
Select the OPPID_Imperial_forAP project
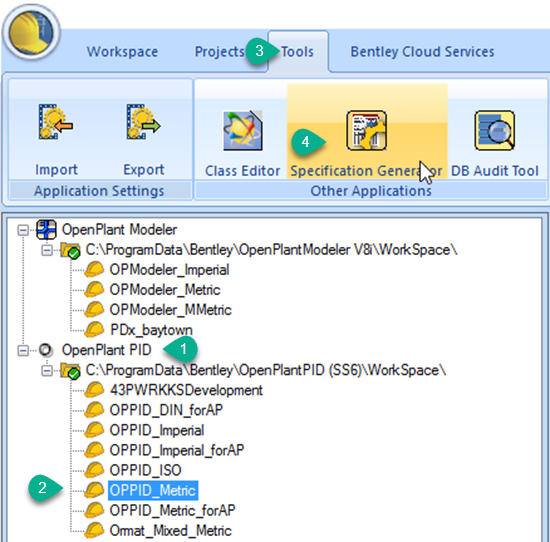176,450
